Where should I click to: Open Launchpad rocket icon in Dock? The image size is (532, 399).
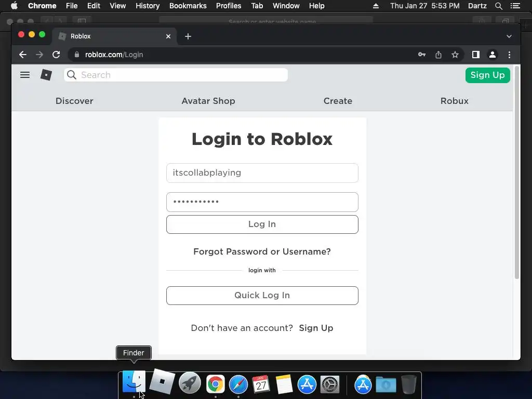click(190, 383)
